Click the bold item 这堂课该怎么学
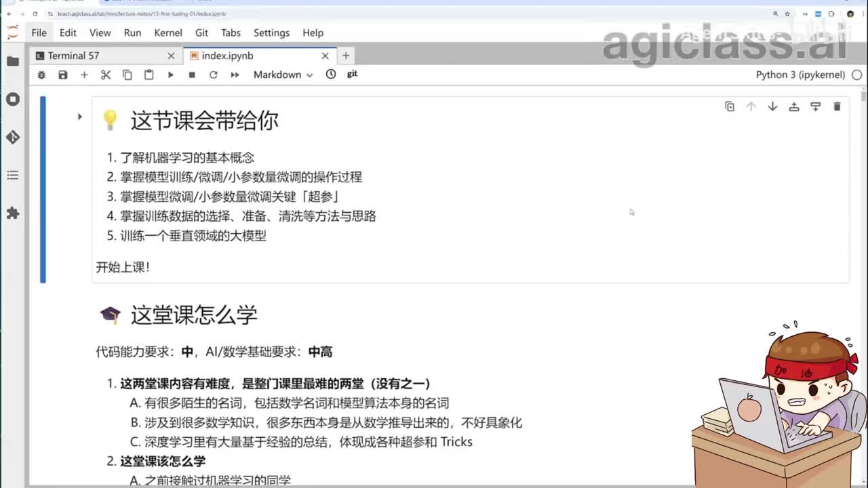868x488 pixels. (x=163, y=461)
